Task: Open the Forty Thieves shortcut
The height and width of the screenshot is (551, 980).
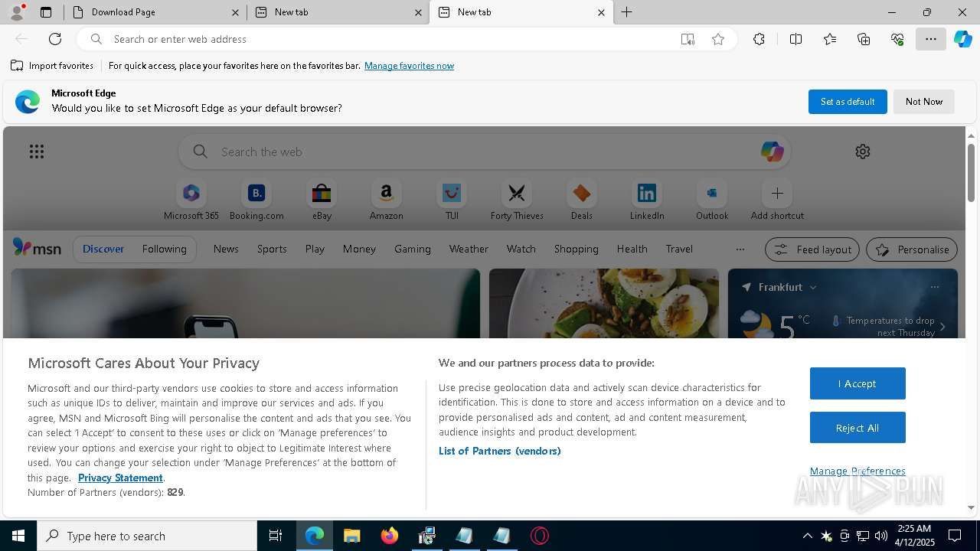Action: tap(517, 201)
